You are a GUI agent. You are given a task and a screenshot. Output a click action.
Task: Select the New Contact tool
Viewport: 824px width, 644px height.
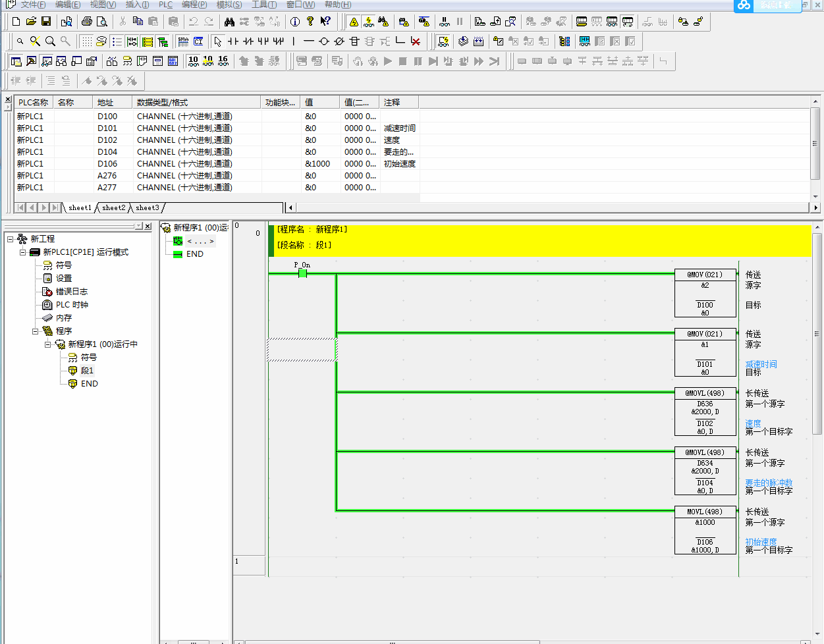click(x=233, y=41)
